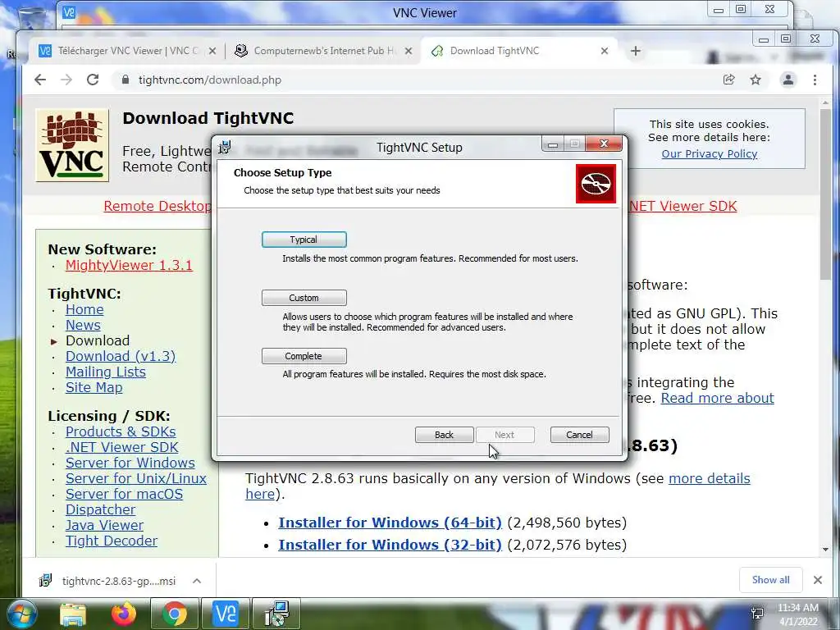
Task: Click the TightVNC Setup installer title icon
Action: click(x=225, y=147)
